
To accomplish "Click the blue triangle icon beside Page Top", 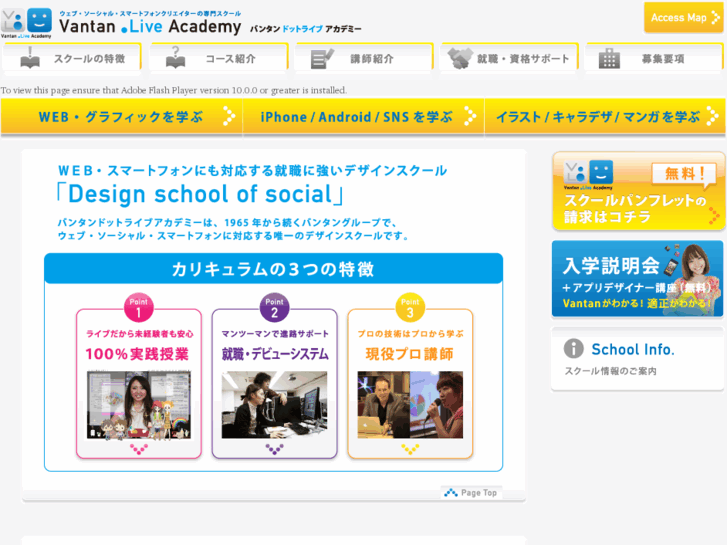I will pos(451,493).
